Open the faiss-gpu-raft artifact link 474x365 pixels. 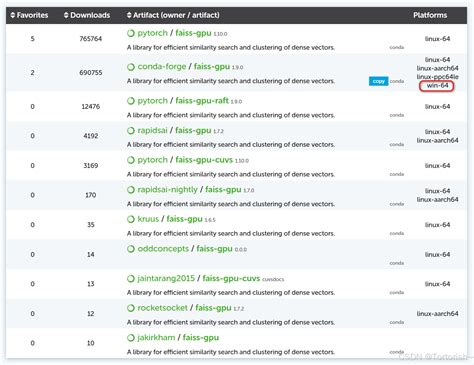(x=202, y=101)
